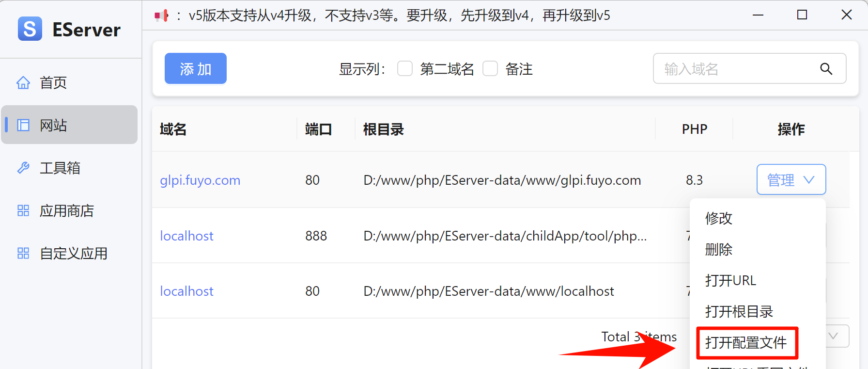
Task: Select 删除 from the manage menu
Action: pos(719,249)
